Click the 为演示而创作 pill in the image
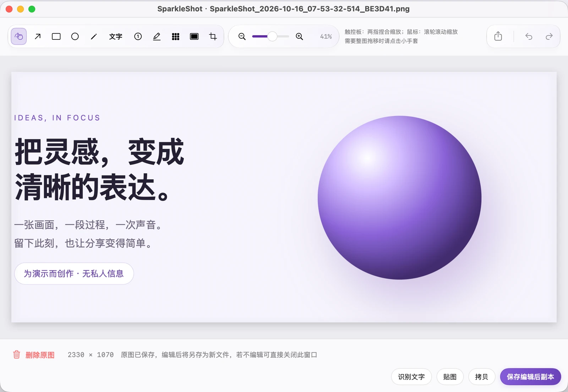568x392 pixels. point(74,273)
